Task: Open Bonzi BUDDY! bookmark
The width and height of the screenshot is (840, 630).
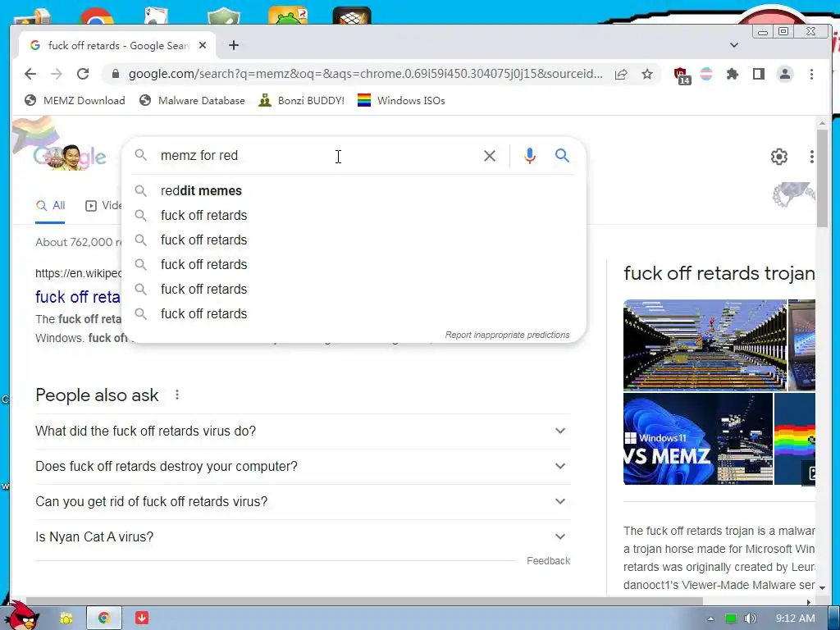Action: pos(302,101)
